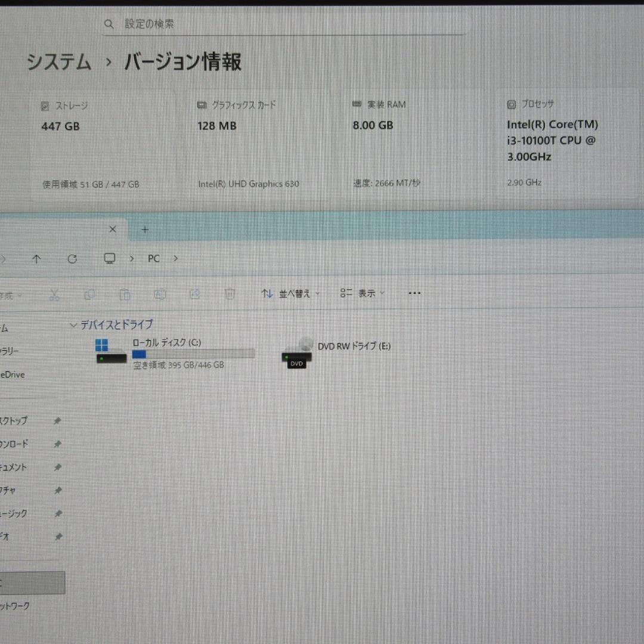
Task: Click PC in the address bar breadcrumb
Action: coord(153,258)
